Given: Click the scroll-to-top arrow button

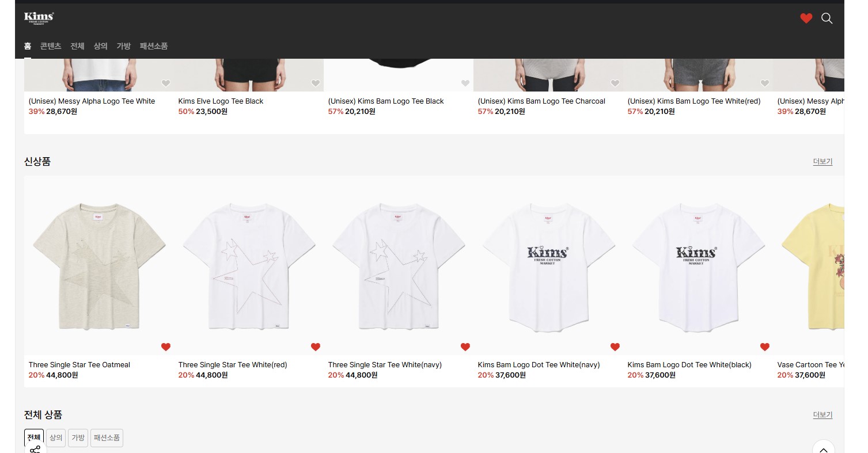Looking at the screenshot, I should click(x=823, y=448).
